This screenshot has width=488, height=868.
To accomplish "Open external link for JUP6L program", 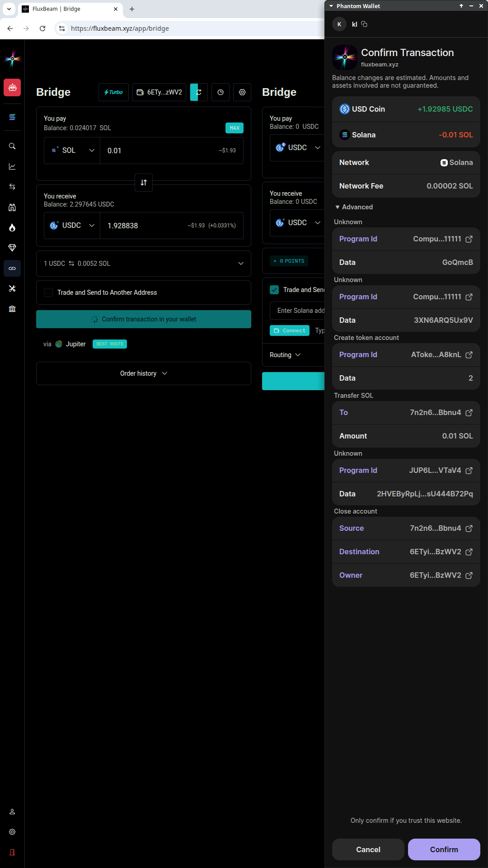I will click(469, 471).
